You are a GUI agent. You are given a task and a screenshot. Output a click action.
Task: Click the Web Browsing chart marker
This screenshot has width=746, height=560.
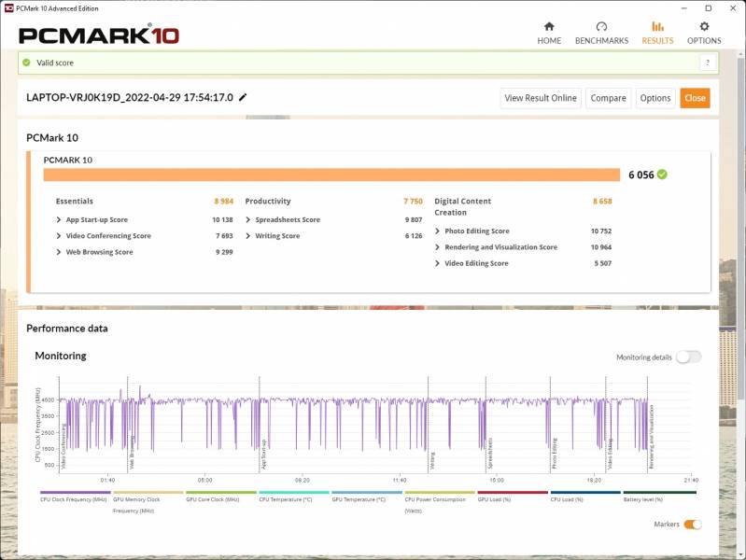133,452
